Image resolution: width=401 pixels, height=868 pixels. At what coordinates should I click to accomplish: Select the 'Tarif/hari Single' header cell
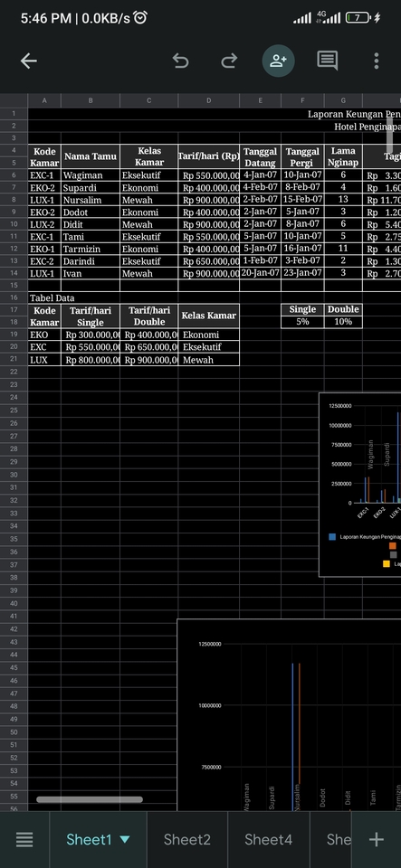[91, 316]
